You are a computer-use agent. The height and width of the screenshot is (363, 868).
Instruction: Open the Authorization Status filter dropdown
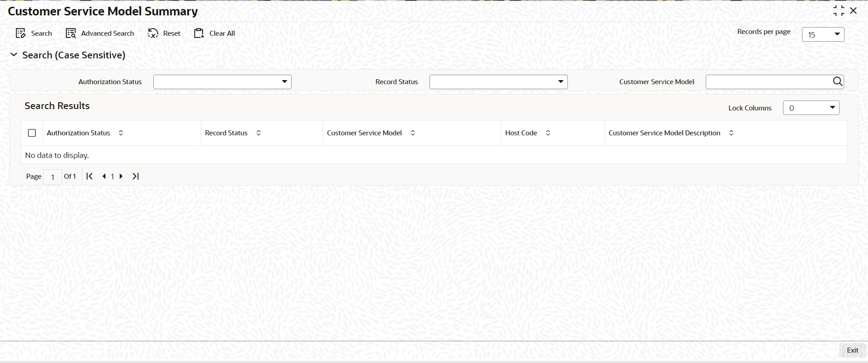pyautogui.click(x=222, y=82)
